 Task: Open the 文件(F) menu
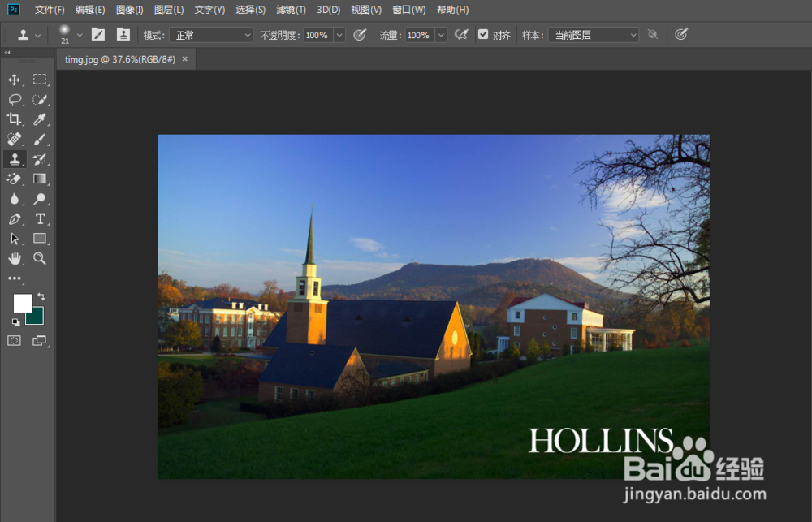point(50,10)
